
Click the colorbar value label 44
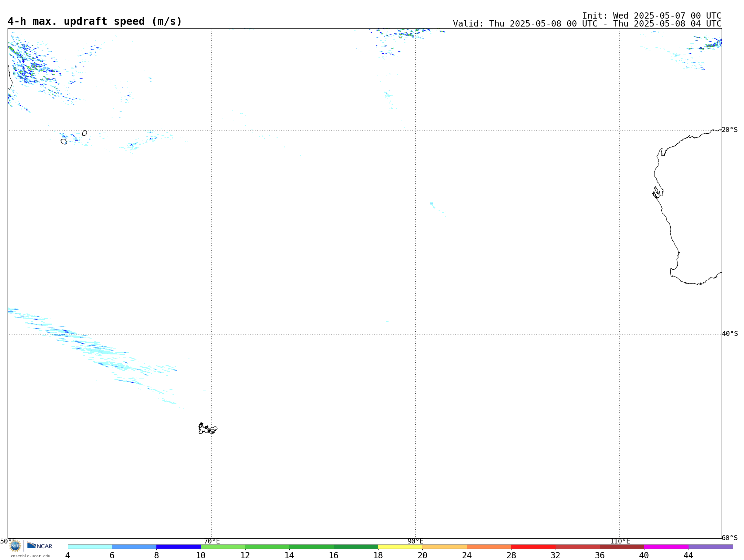coord(689,556)
